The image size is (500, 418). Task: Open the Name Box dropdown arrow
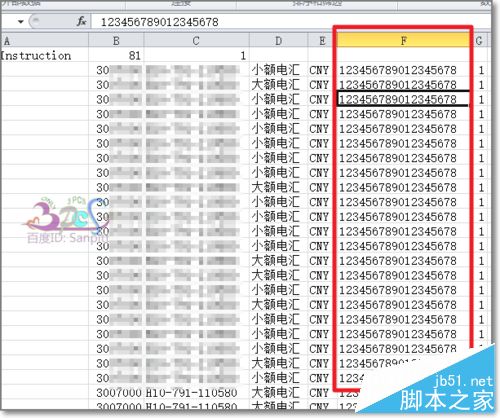[21, 22]
